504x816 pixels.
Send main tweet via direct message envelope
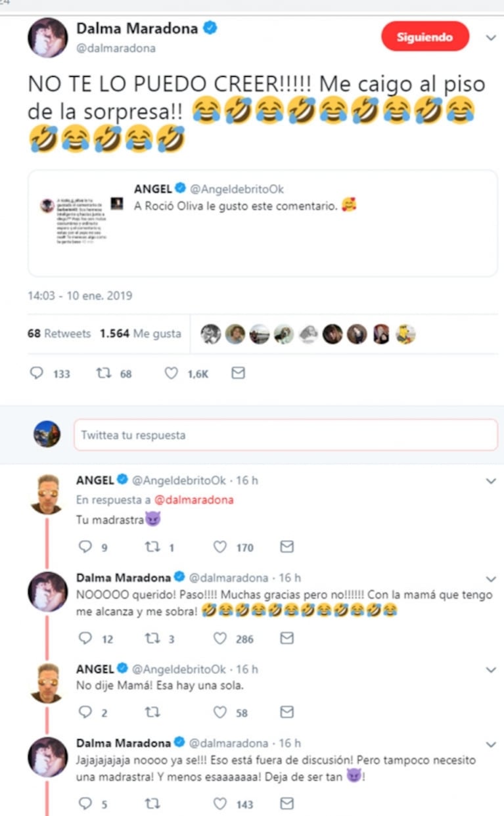click(239, 373)
